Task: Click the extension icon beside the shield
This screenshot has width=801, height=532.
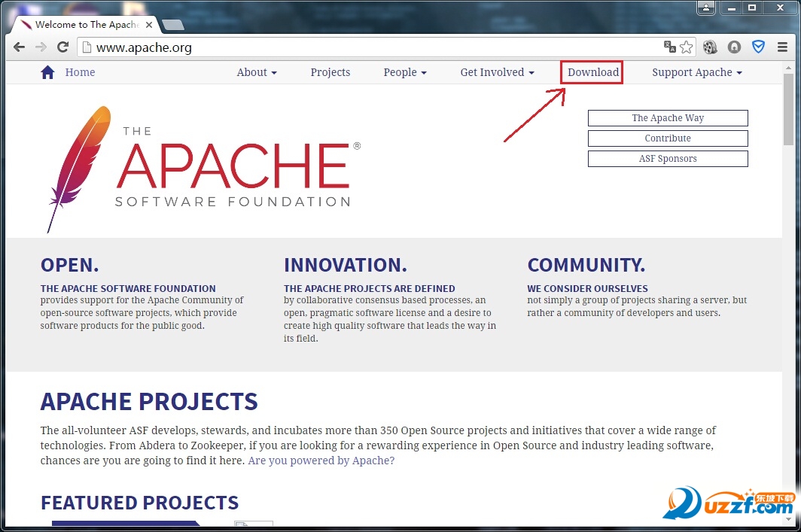Action: [734, 47]
